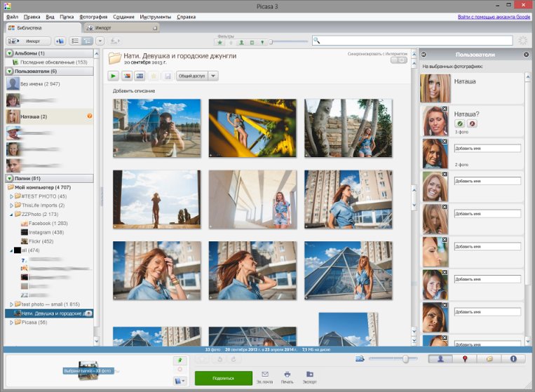The image size is (535, 392).
Task: Click Добавить описание text
Action: pyautogui.click(x=134, y=91)
